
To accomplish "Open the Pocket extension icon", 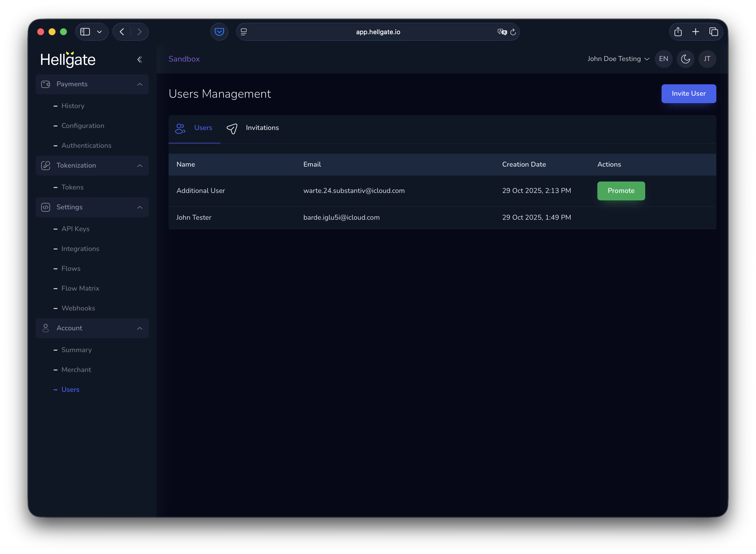I will click(x=219, y=32).
